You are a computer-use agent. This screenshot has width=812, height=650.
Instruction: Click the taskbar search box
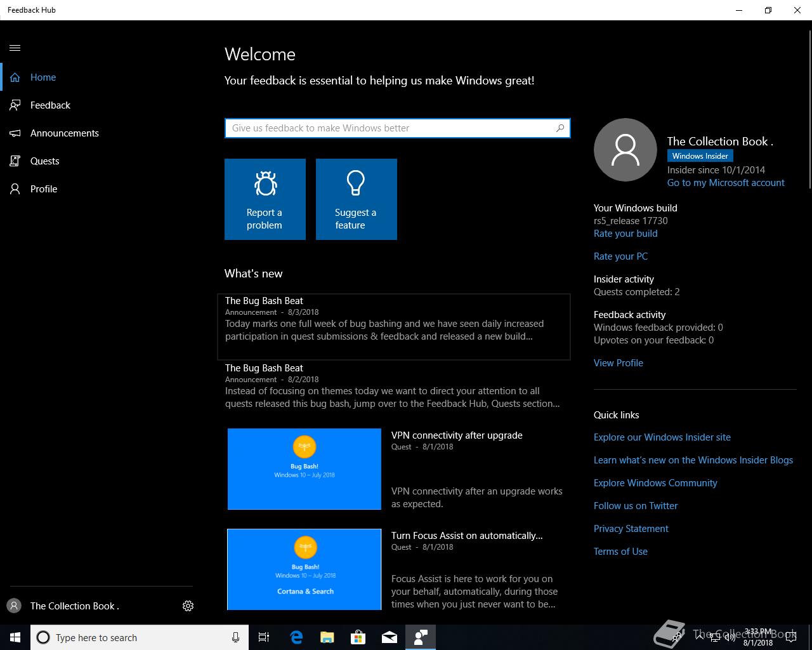click(140, 637)
